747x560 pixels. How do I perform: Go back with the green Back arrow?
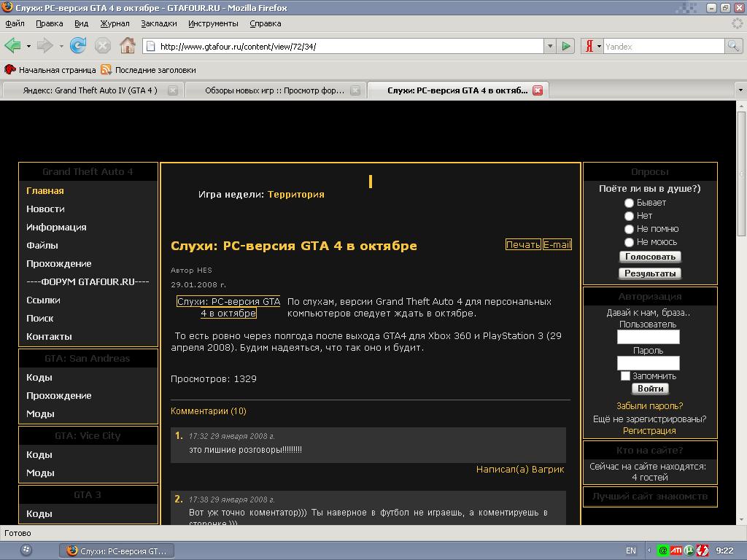[12, 46]
